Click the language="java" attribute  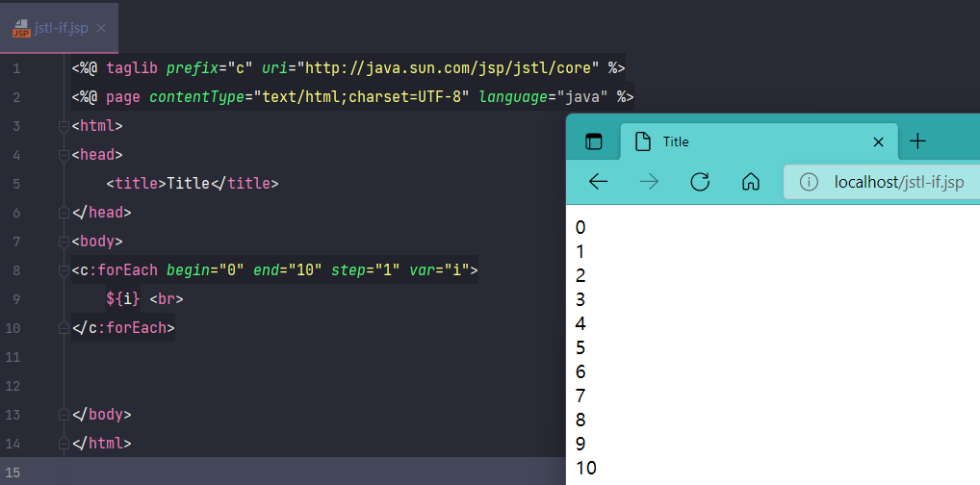tap(543, 97)
